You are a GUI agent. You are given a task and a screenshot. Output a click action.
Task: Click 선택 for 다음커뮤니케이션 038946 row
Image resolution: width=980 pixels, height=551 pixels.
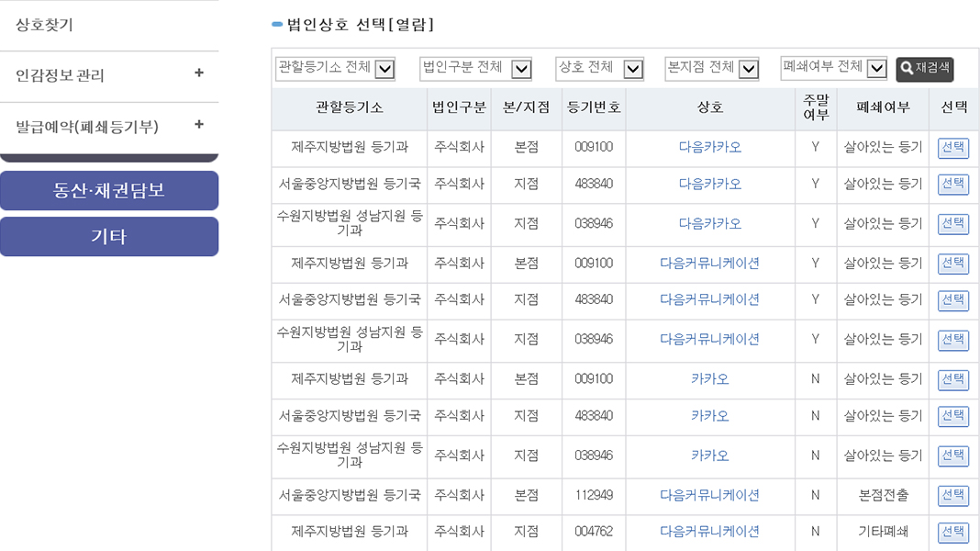[953, 340]
